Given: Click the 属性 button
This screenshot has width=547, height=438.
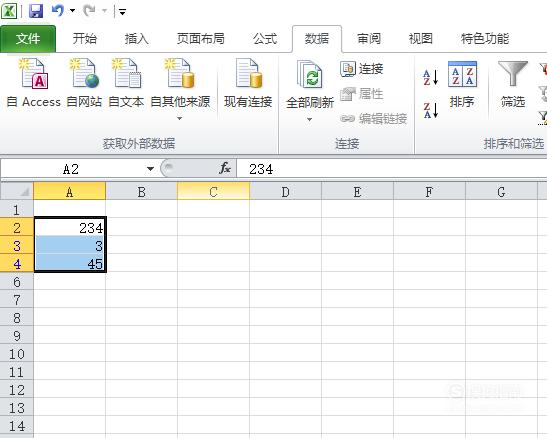Looking at the screenshot, I should tap(361, 93).
